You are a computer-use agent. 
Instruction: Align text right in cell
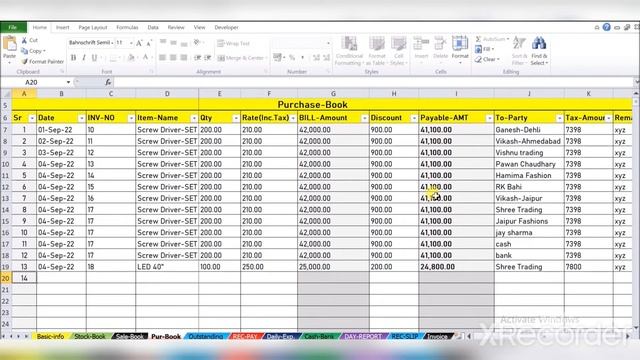[x=184, y=58]
